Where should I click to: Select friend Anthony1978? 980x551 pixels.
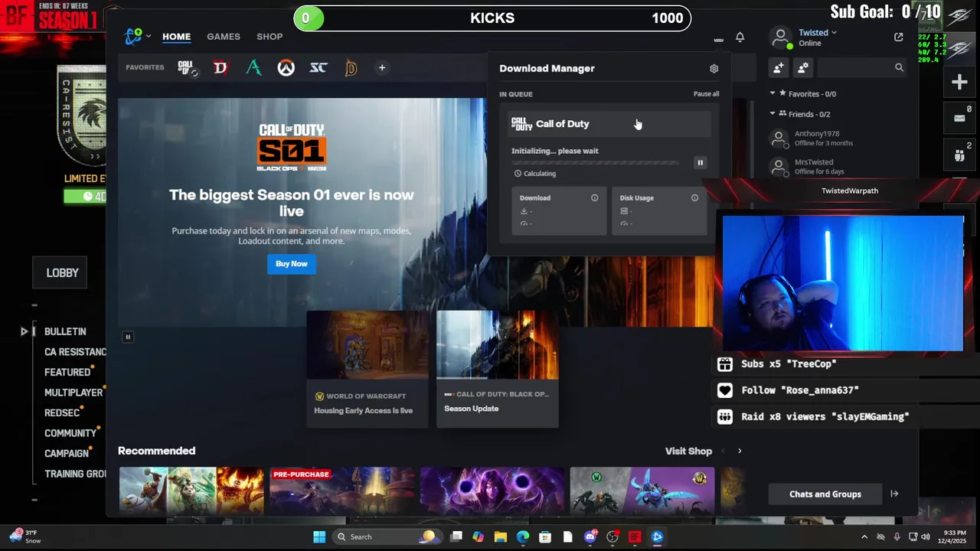tap(838, 139)
